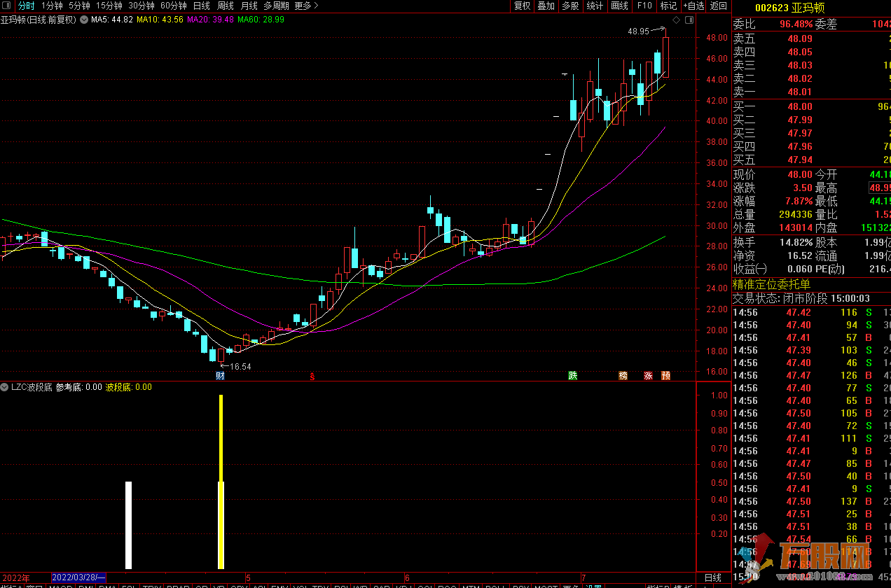Click the green 跌 marker below the candles
The image size is (891, 588).
click(x=573, y=376)
